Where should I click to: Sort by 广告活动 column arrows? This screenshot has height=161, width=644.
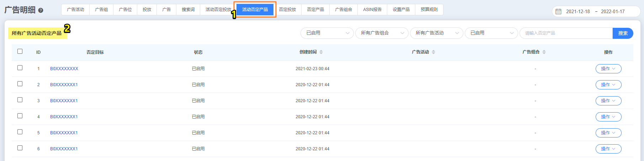pyautogui.click(x=433, y=52)
